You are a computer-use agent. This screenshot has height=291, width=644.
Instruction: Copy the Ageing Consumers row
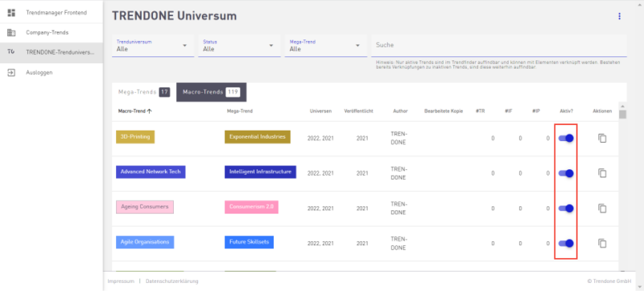click(x=602, y=209)
